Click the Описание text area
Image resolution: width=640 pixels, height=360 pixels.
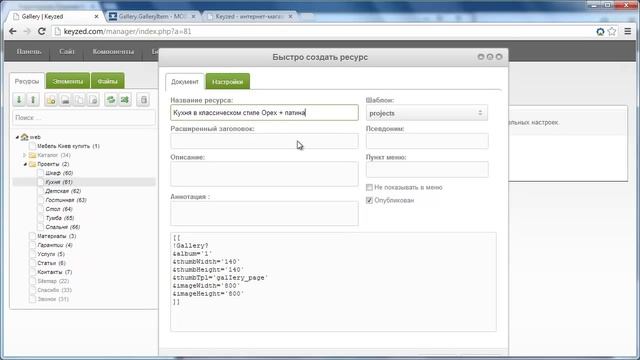pyautogui.click(x=264, y=174)
